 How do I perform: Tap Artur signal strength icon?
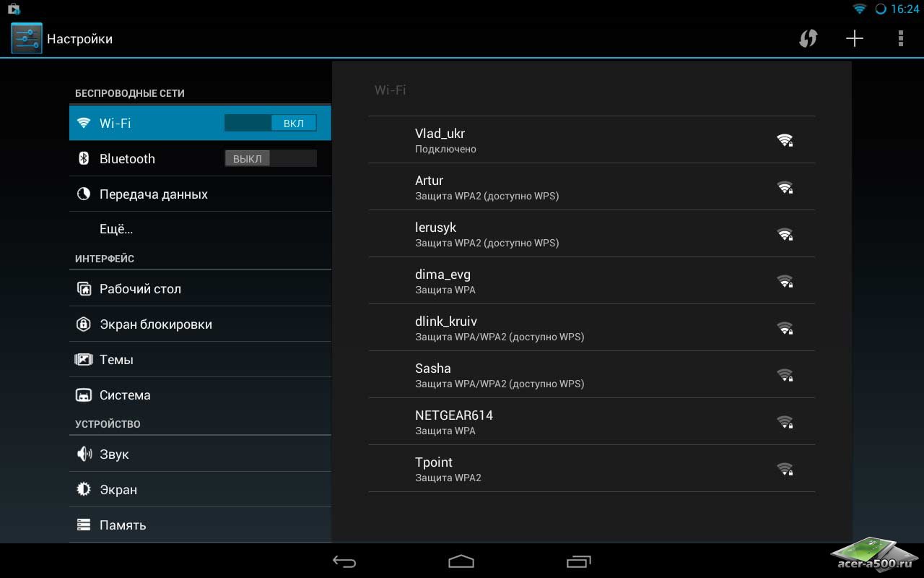785,187
